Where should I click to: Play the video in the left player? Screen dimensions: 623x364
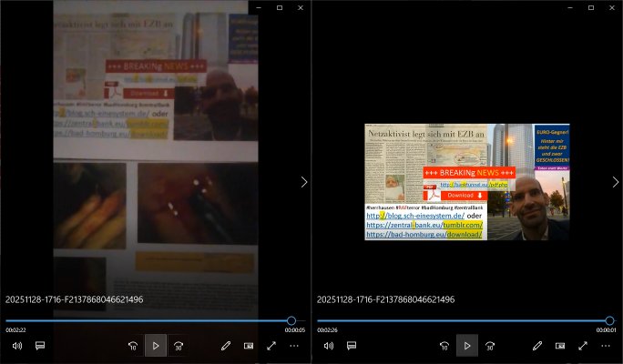pos(156,346)
